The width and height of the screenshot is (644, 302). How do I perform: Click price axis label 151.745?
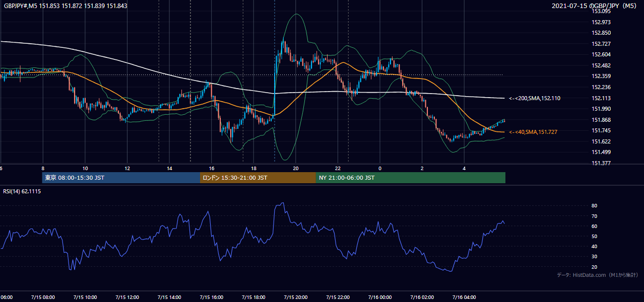point(601,130)
